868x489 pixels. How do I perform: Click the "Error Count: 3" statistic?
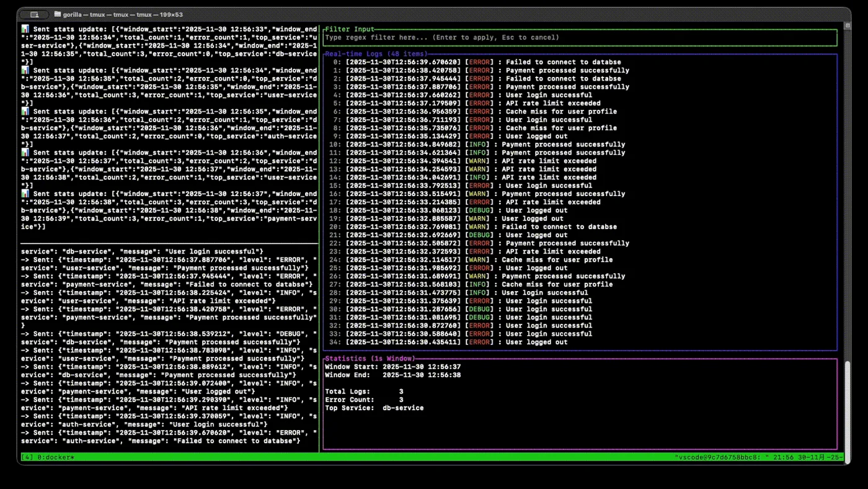[x=364, y=400]
